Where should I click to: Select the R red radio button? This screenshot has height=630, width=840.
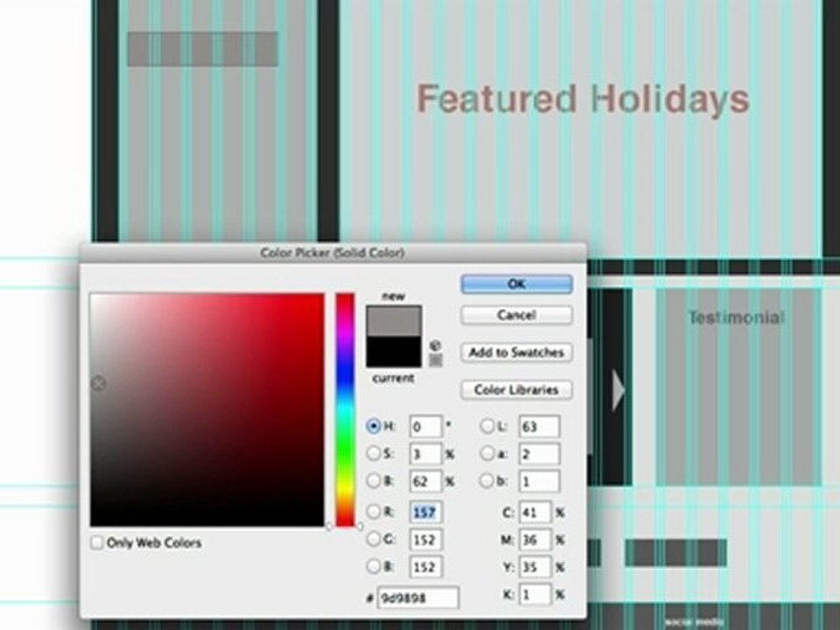374,512
